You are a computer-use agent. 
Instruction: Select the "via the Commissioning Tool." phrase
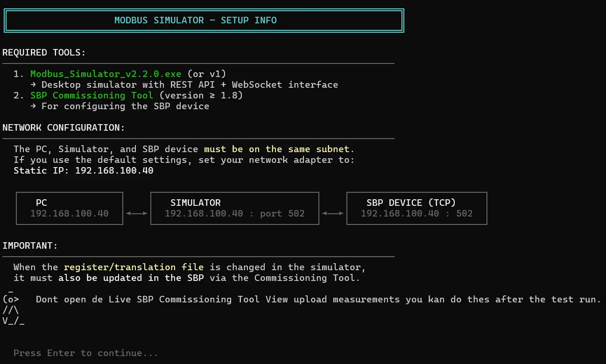click(285, 278)
